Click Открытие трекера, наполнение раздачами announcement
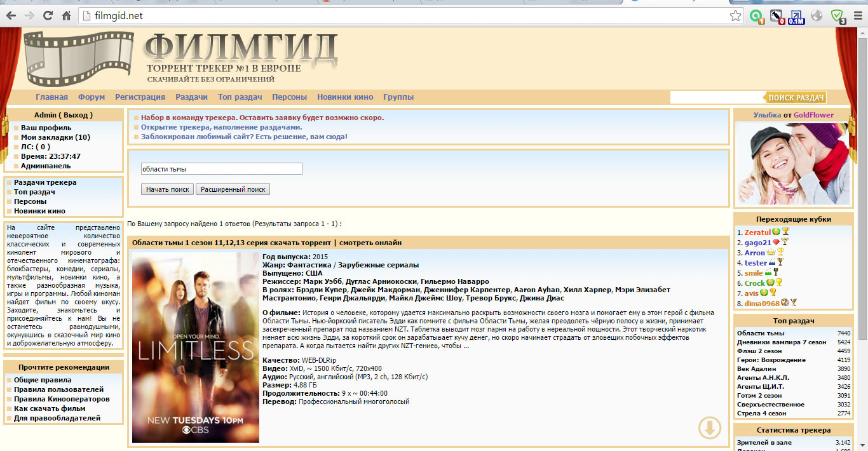Viewport: 868px width, 451px height. click(x=222, y=127)
